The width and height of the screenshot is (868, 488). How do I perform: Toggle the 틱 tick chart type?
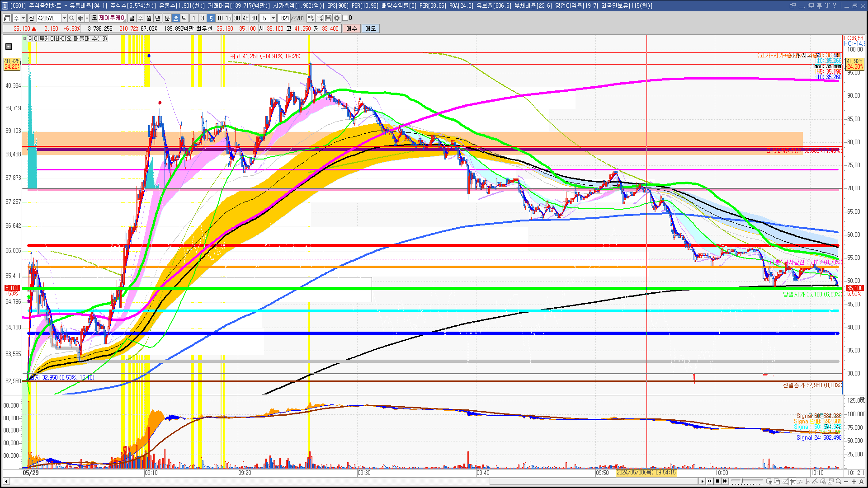click(184, 18)
